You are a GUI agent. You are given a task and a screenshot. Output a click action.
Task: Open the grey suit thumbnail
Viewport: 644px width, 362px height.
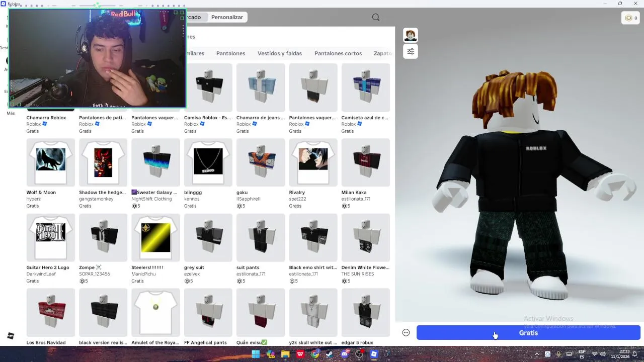click(208, 237)
